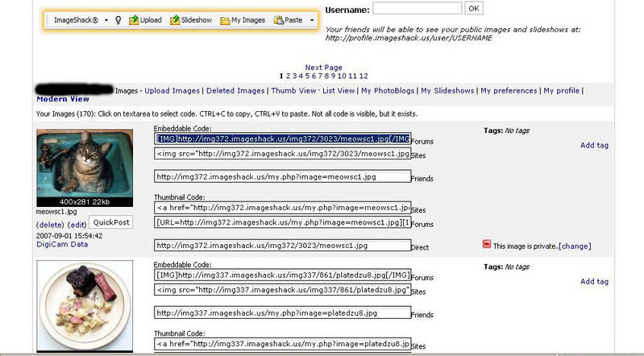Add tag to the meowsc1.jpg image
Screen dimensions: 644x356
(594, 146)
